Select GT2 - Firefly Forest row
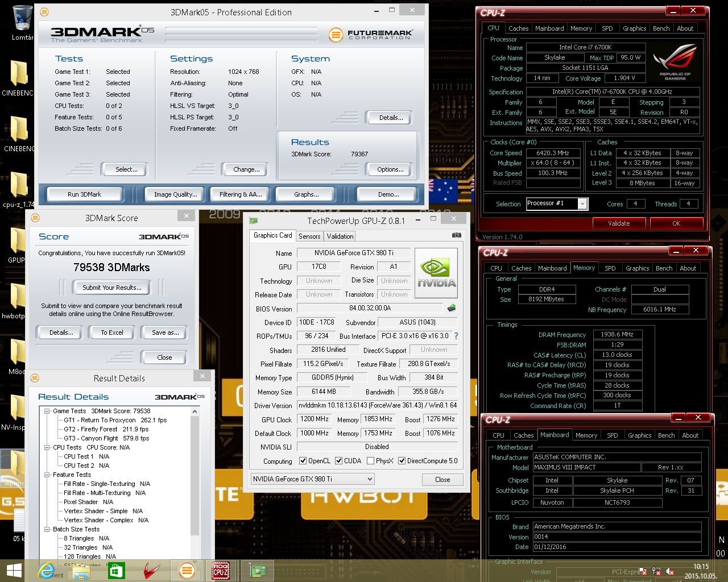 pos(106,429)
